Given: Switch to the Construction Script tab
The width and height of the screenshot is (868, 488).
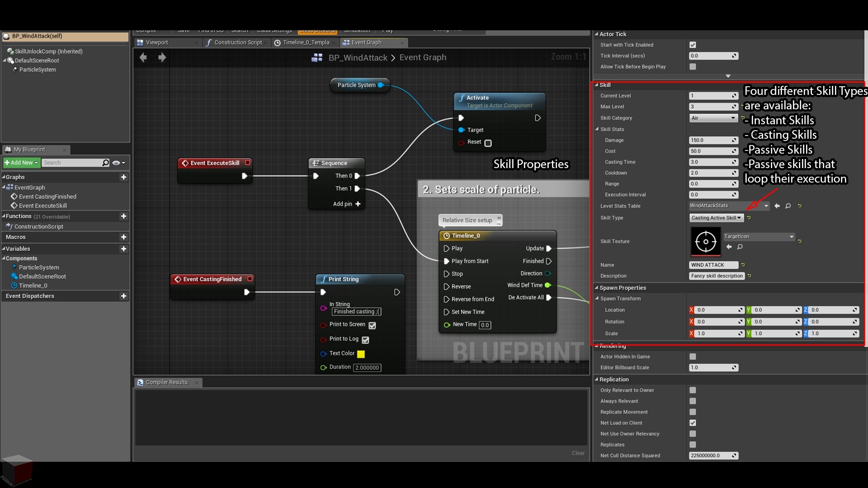Looking at the screenshot, I should [238, 42].
